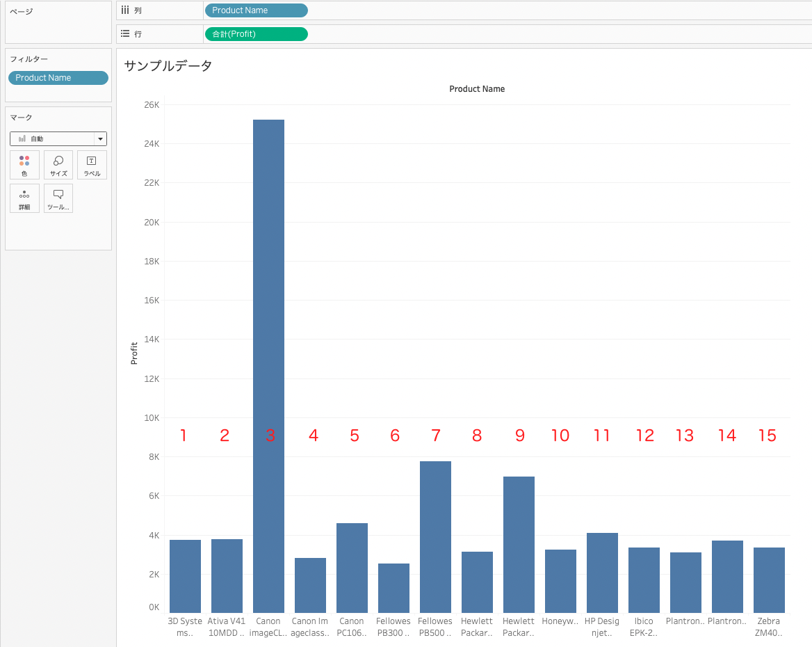Click the Ativa V4110MDD.. axis label
This screenshot has height=647, width=812.
(x=227, y=627)
